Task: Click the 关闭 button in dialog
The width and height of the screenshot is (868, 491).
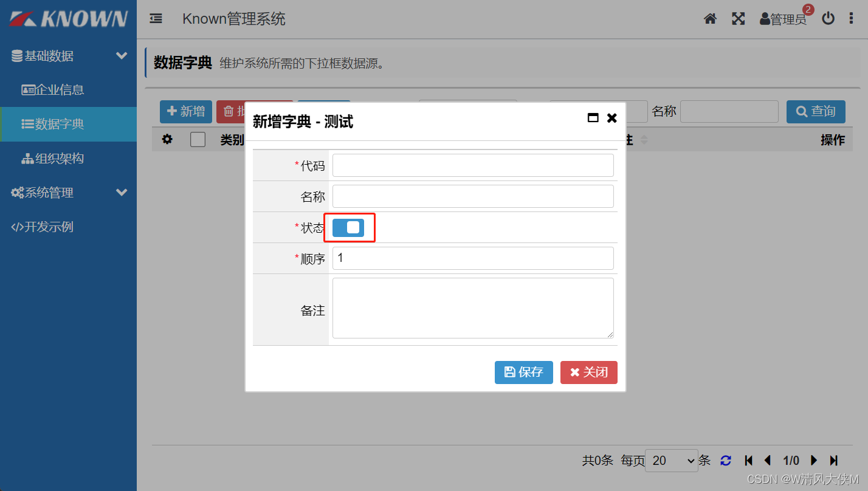Action: (589, 373)
